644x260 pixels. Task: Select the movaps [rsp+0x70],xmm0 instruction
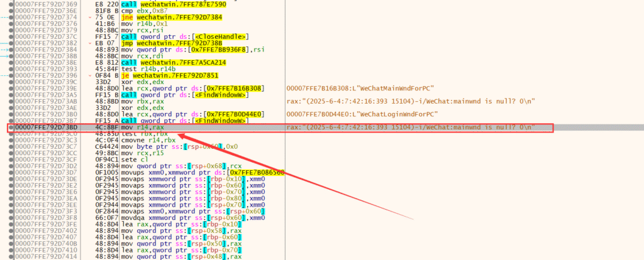coord(193,204)
